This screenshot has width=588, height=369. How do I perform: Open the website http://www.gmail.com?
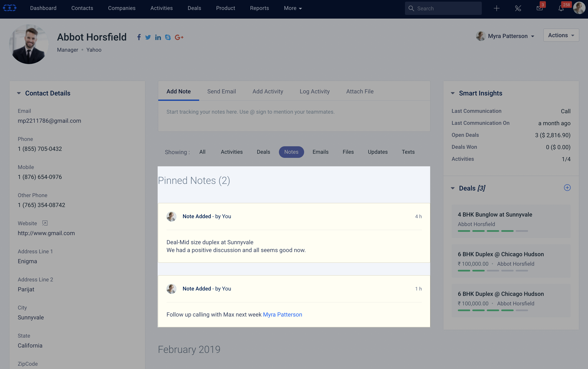coord(46,233)
